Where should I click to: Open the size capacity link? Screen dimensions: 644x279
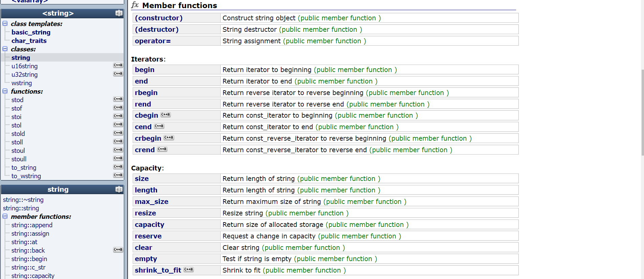pyautogui.click(x=142, y=179)
